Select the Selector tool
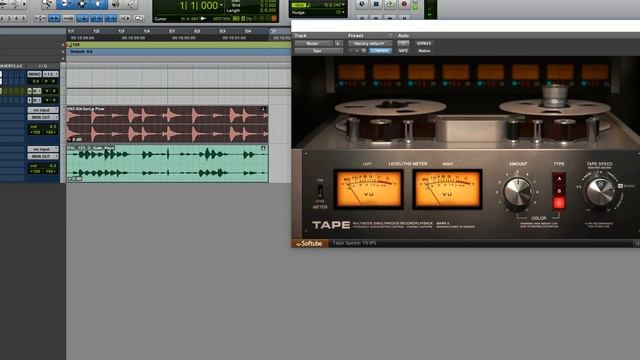The height and width of the screenshot is (360, 640). click(x=82, y=4)
